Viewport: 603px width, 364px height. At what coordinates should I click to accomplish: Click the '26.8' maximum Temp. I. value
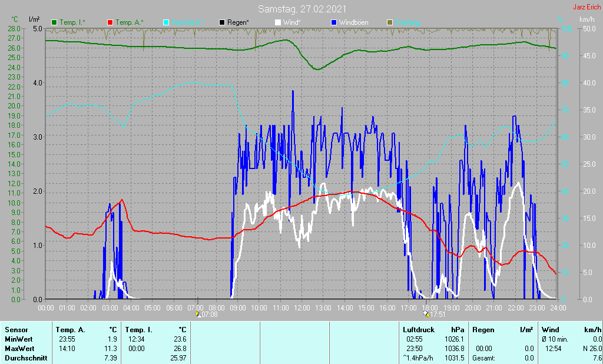[180, 349]
